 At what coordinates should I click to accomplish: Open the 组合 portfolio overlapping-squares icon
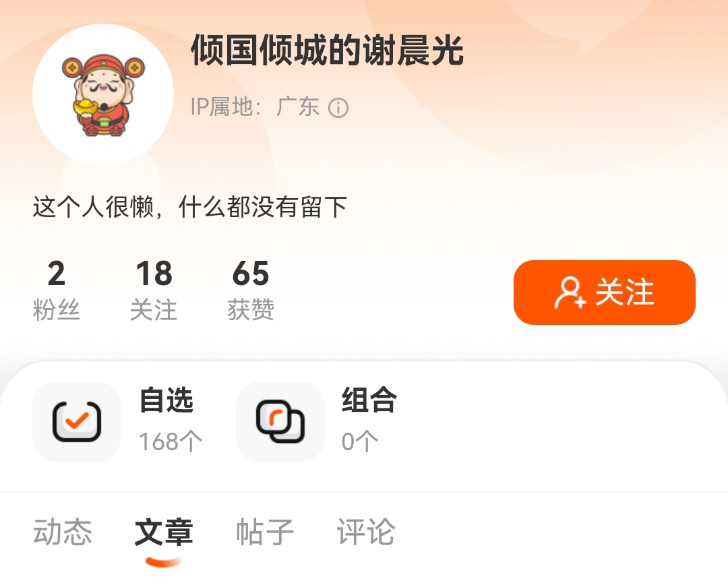click(x=280, y=422)
